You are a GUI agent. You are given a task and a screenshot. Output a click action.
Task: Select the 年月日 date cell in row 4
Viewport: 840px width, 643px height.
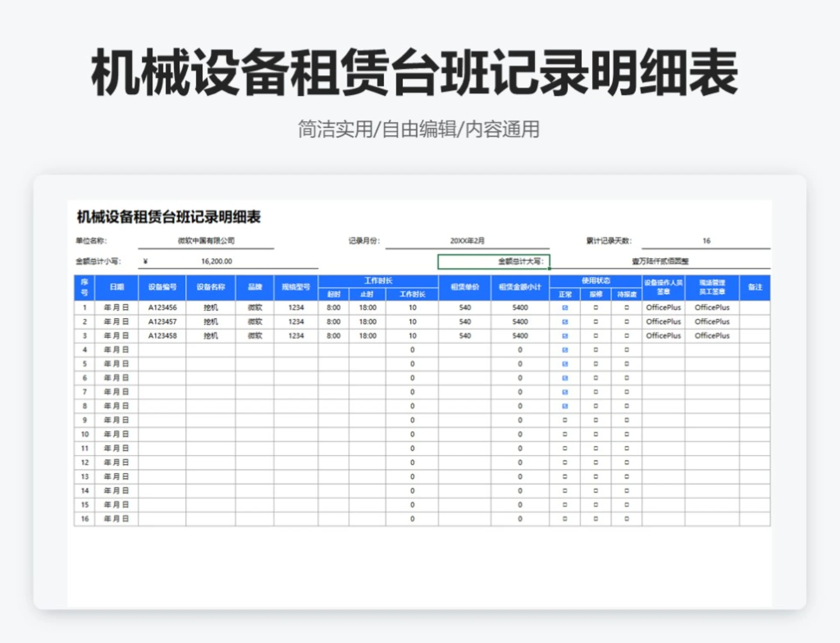116,349
